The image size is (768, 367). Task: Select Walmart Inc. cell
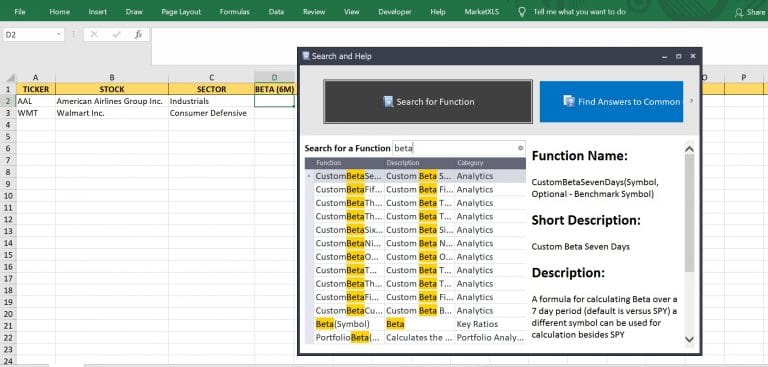click(112, 113)
